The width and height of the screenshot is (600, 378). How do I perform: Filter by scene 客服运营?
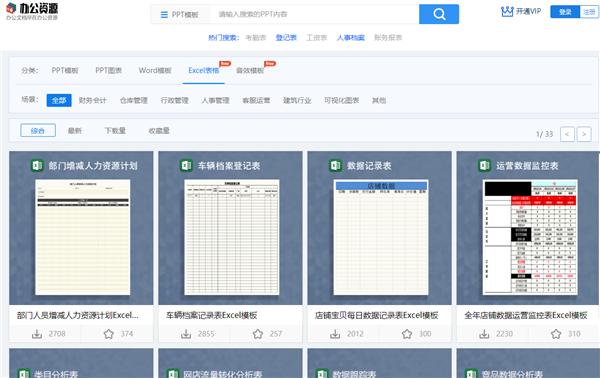tap(256, 100)
